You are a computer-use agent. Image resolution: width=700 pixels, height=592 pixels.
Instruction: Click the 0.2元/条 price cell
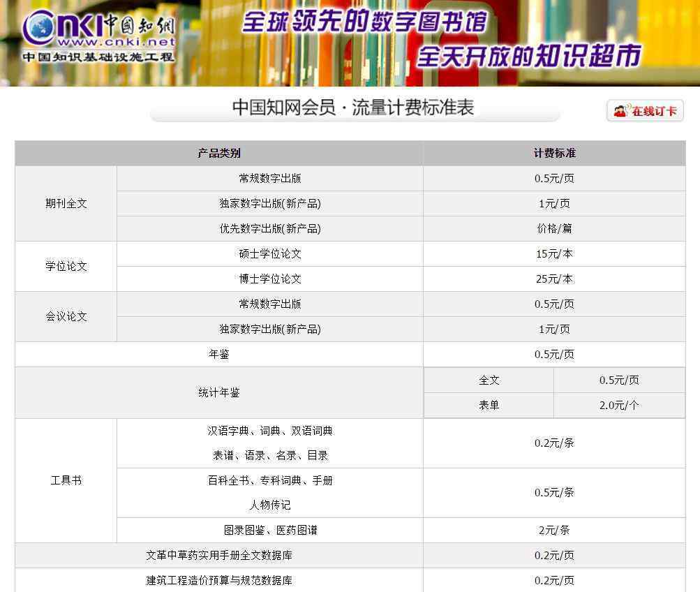click(x=554, y=443)
